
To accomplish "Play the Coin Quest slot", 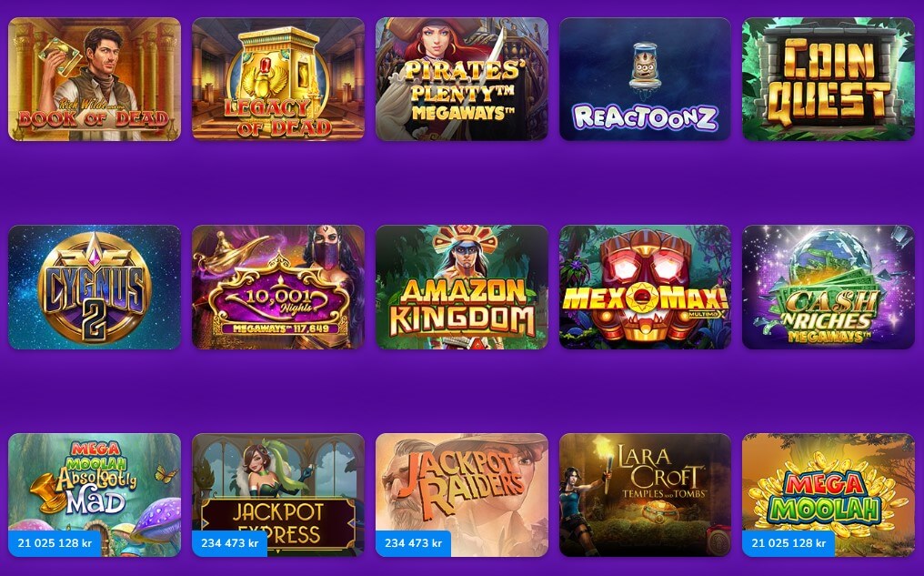I will pos(829,79).
